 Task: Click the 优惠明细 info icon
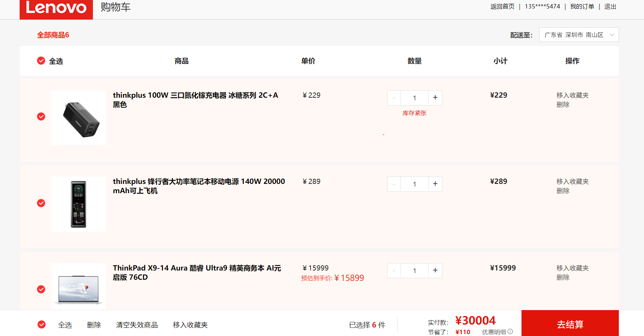click(x=510, y=332)
